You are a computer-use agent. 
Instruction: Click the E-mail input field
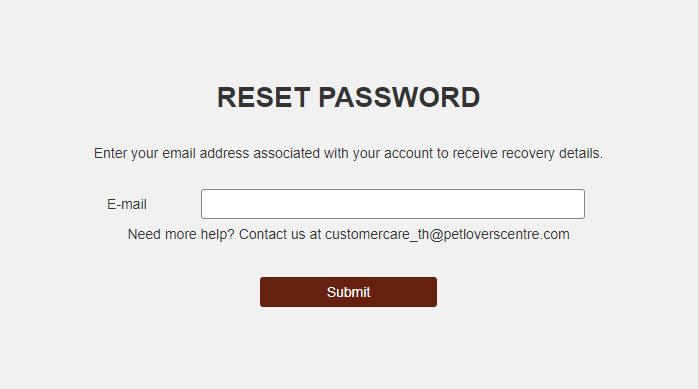(393, 204)
